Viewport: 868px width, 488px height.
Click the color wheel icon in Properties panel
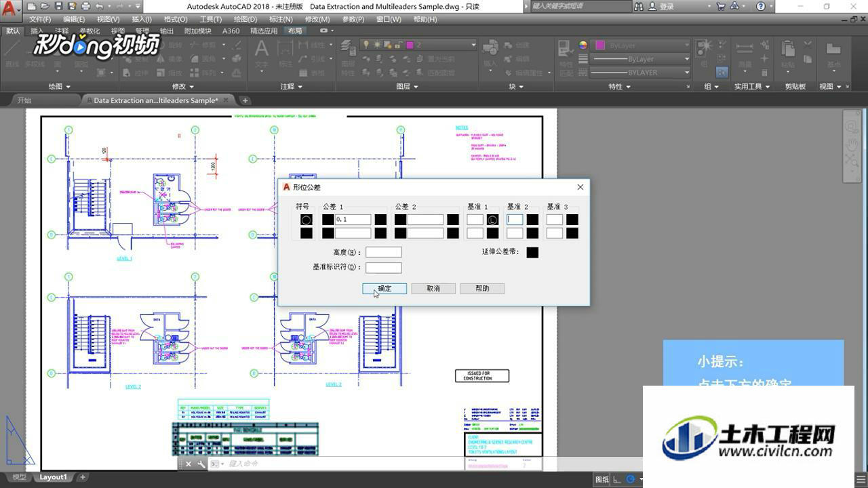pyautogui.click(x=583, y=45)
